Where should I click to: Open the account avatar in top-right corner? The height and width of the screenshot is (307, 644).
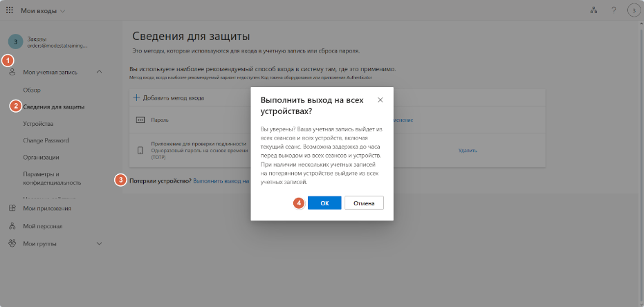(x=634, y=10)
